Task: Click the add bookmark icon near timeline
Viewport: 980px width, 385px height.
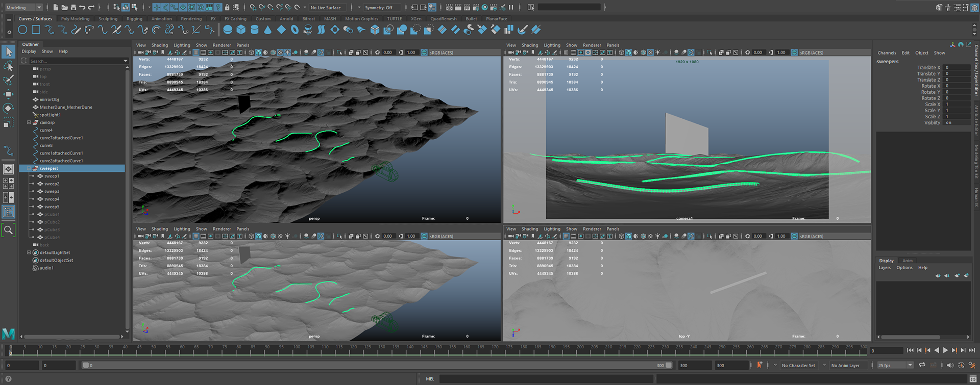Action: click(759, 365)
